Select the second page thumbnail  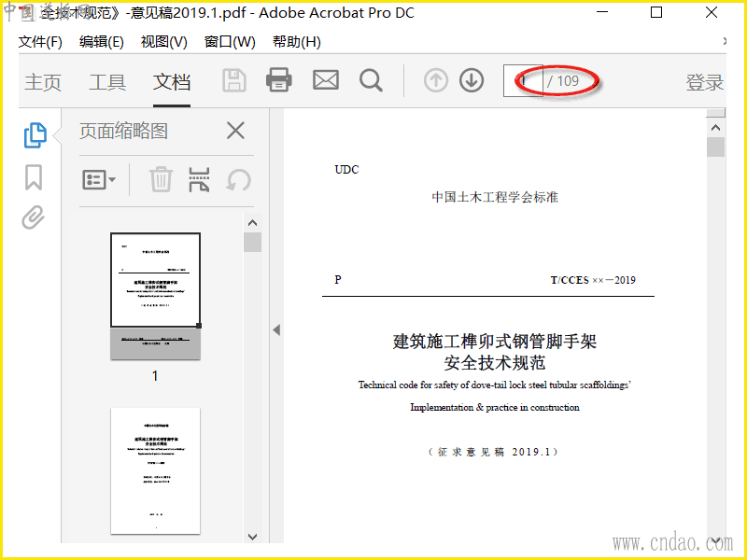155,470
